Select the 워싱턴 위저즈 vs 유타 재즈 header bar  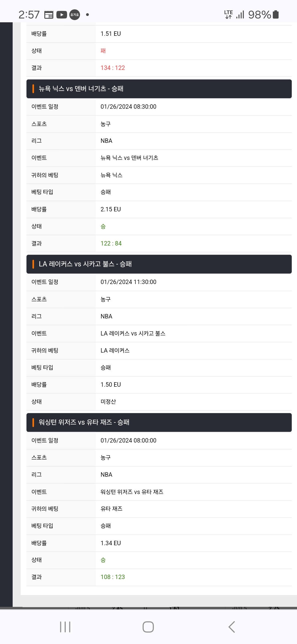click(x=159, y=422)
